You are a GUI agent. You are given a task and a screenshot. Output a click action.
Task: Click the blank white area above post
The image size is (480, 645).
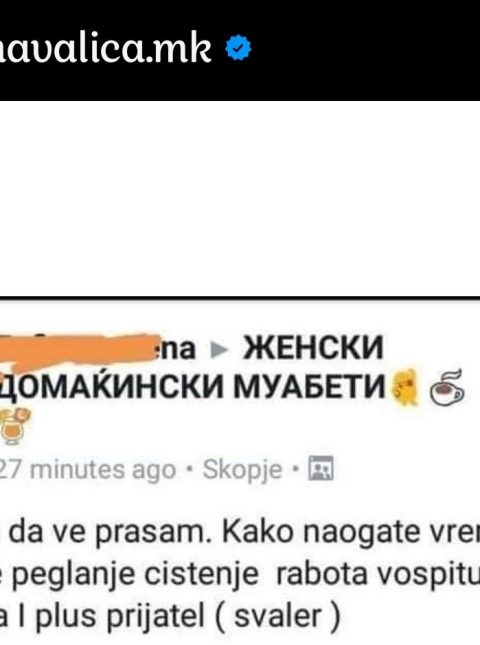point(240,198)
